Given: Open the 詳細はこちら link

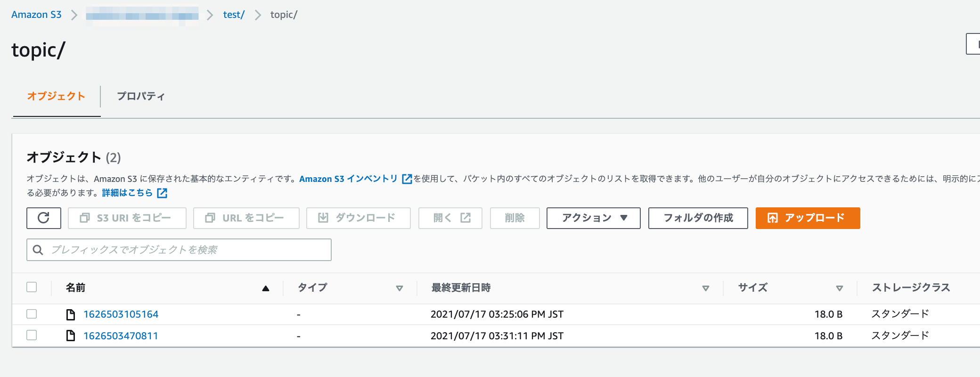Looking at the screenshot, I should tap(127, 193).
